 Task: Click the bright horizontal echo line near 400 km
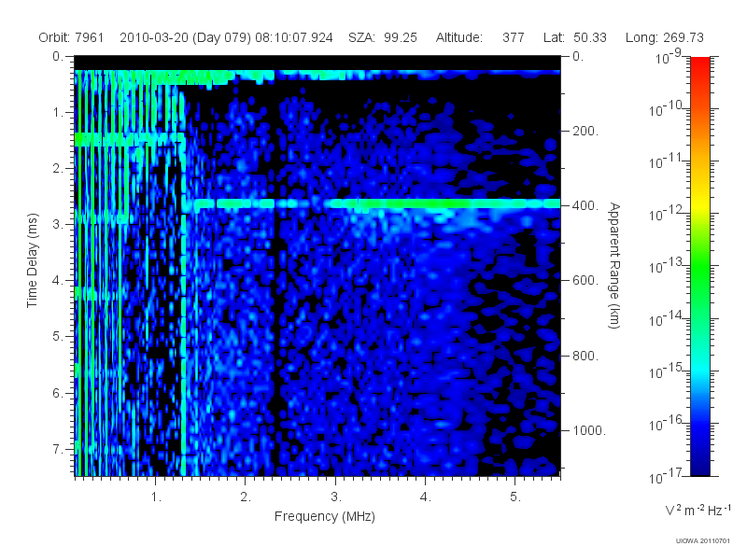click(x=372, y=203)
